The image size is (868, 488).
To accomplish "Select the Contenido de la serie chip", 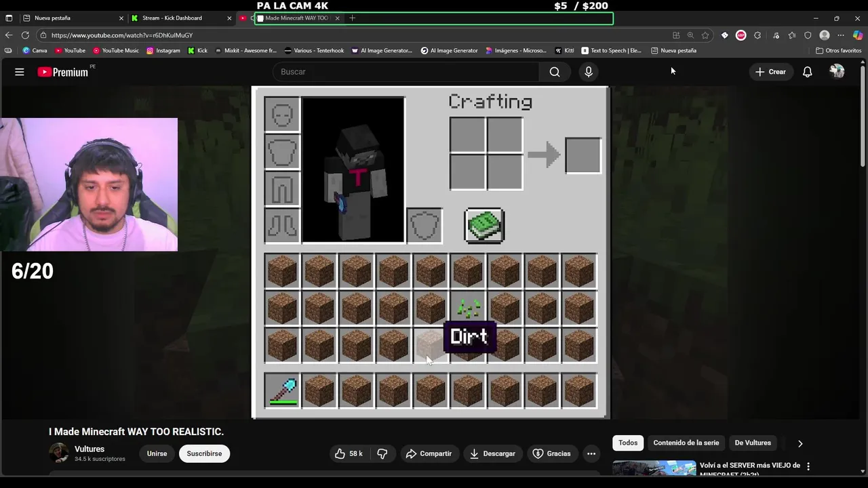I will click(686, 443).
